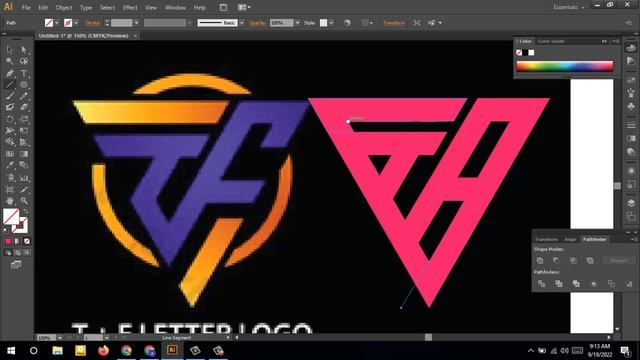
Task: Open the stroke weight dropdown
Action: coord(136,23)
